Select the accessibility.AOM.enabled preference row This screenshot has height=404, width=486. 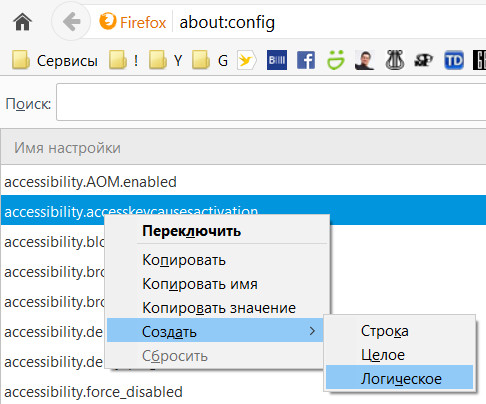pos(243,182)
